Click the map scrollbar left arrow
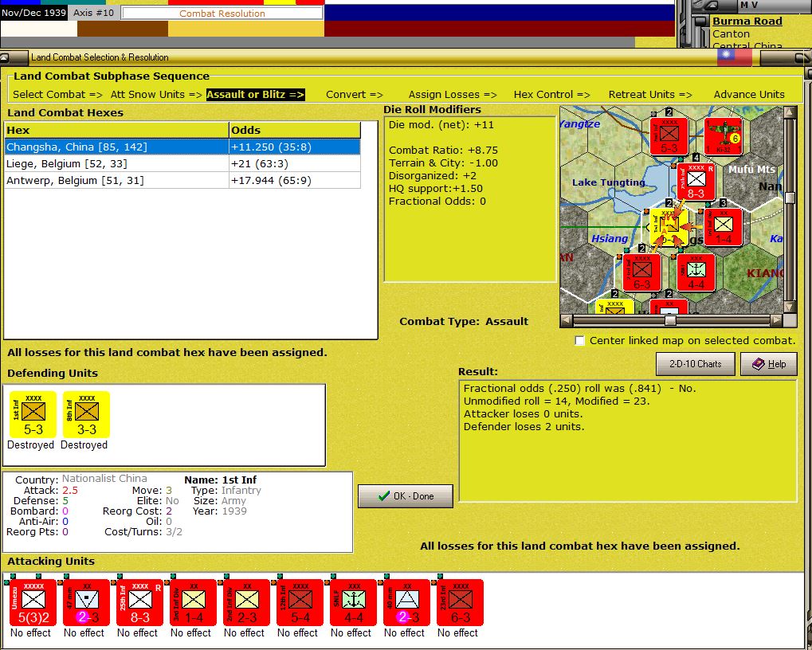 pyautogui.click(x=567, y=320)
